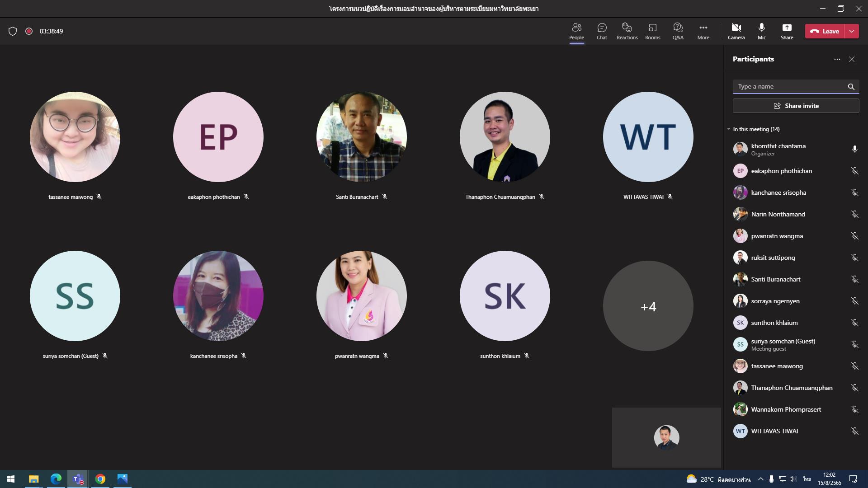This screenshot has height=488, width=868.
Task: Collapse the In this meeting list
Action: pos(729,129)
